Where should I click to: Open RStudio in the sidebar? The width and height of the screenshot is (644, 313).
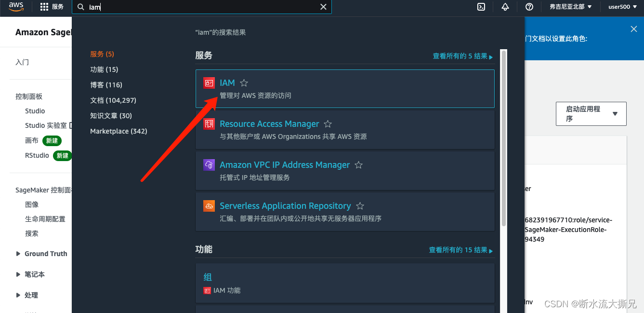tap(37, 155)
